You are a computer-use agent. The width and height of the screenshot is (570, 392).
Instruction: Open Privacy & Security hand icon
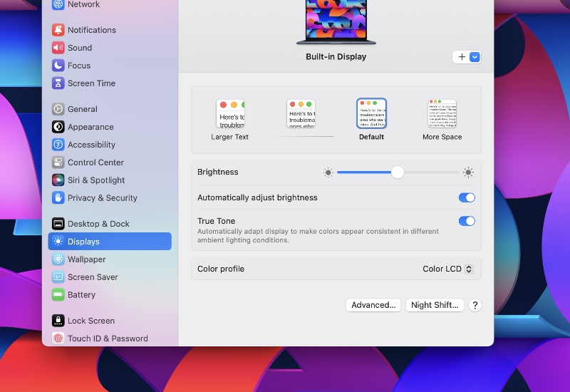(x=58, y=198)
